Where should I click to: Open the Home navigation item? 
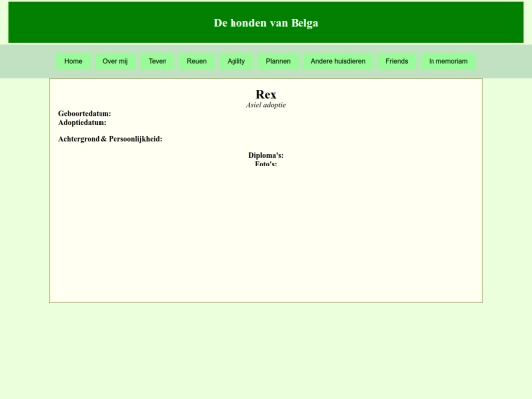click(x=73, y=61)
